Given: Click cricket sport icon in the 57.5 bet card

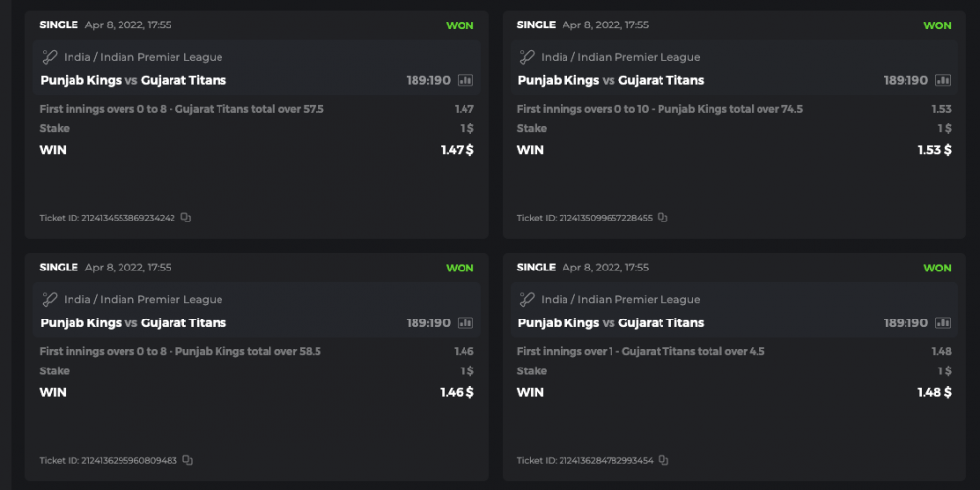Looking at the screenshot, I should pos(49,57).
